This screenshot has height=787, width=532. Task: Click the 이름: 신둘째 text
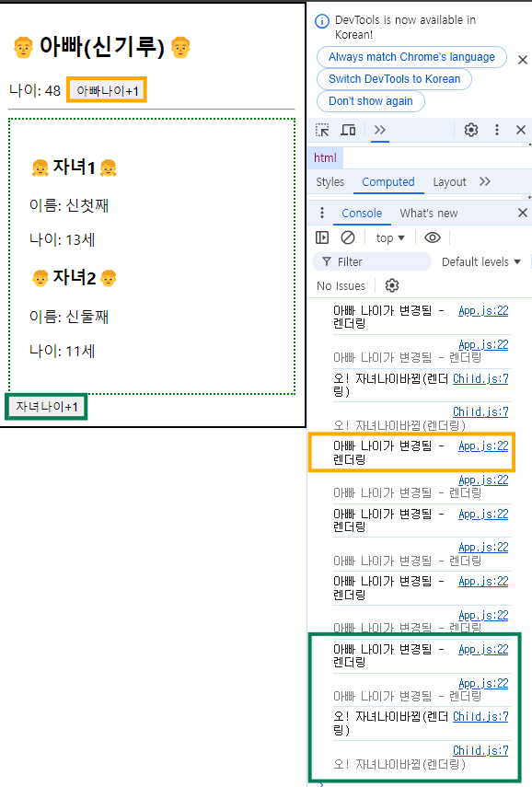click(x=69, y=317)
